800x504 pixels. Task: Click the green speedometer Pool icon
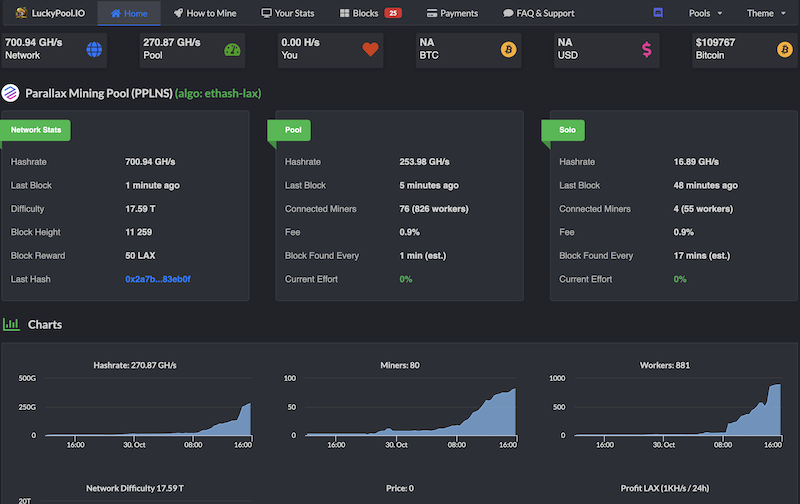click(x=232, y=49)
